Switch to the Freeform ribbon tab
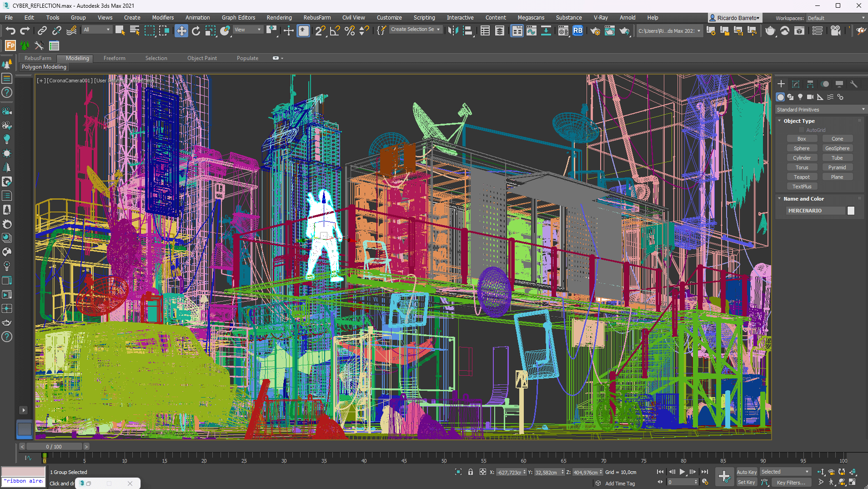The image size is (868, 489). (x=114, y=58)
